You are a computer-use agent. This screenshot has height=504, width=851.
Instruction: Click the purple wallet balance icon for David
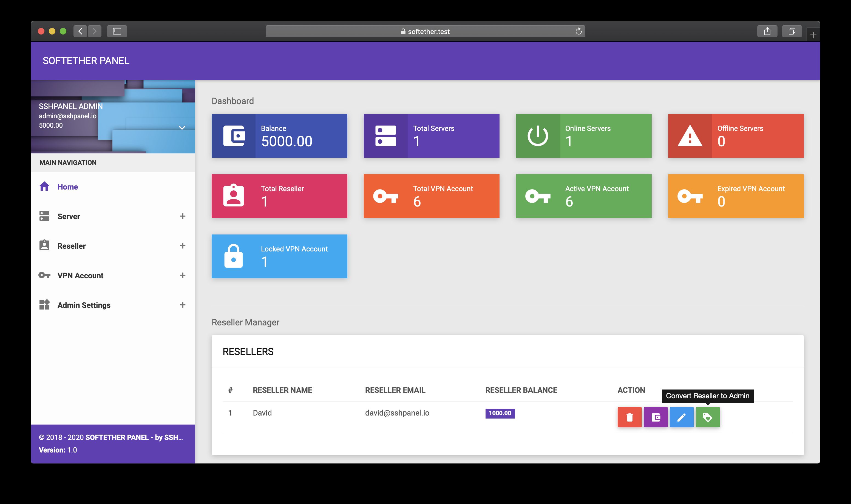(656, 417)
